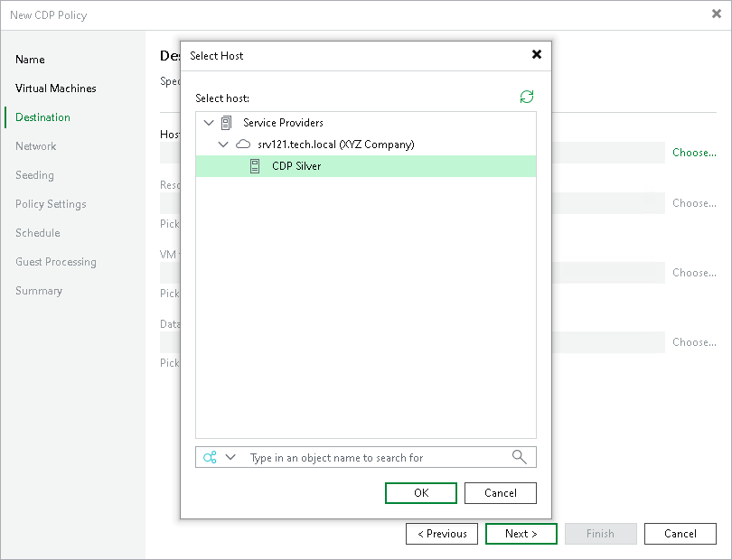Open the Guest Processing step
Image resolution: width=732 pixels, height=560 pixels.
click(56, 262)
